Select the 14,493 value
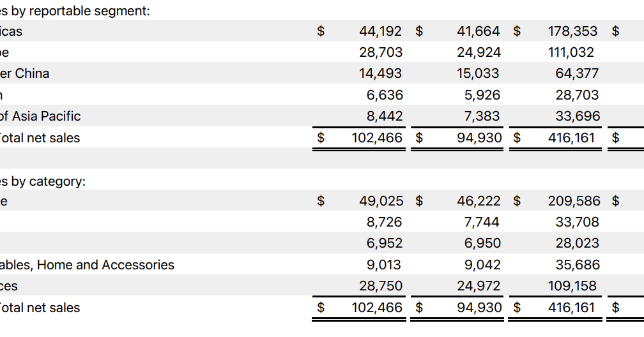 [x=381, y=73]
